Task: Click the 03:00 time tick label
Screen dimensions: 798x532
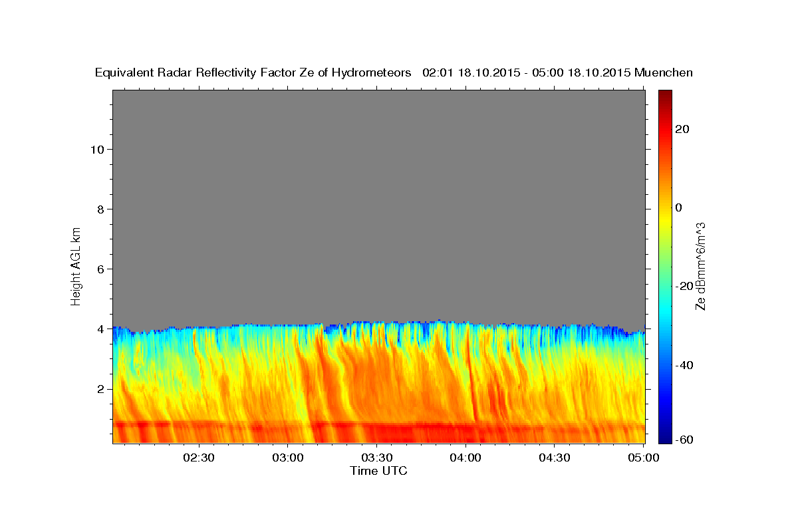Action: coord(288,458)
